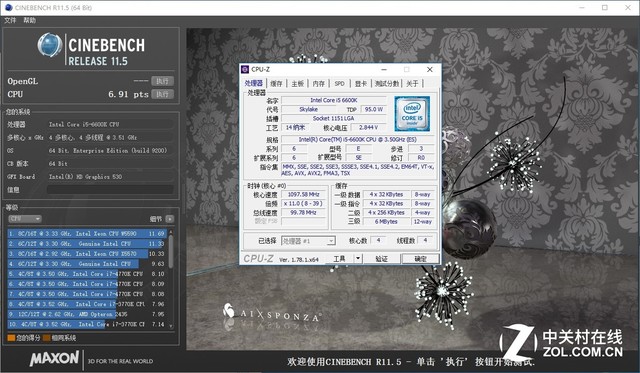
Task: Open the 文件 menu
Action: (x=10, y=20)
